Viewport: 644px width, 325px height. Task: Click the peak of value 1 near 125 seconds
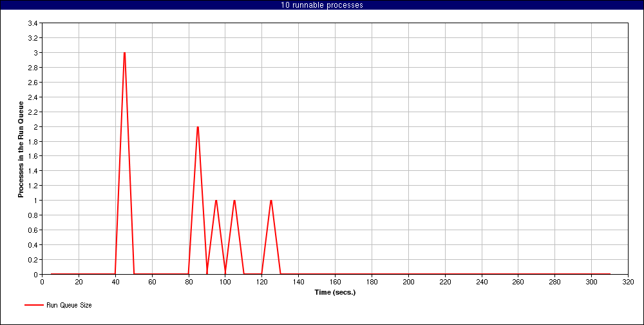click(x=271, y=201)
